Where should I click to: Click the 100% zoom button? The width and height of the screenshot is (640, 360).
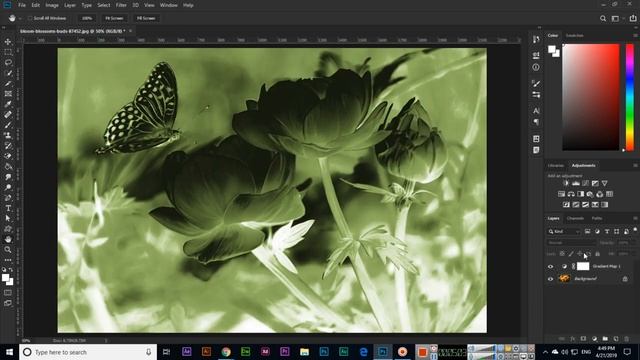[x=87, y=18]
